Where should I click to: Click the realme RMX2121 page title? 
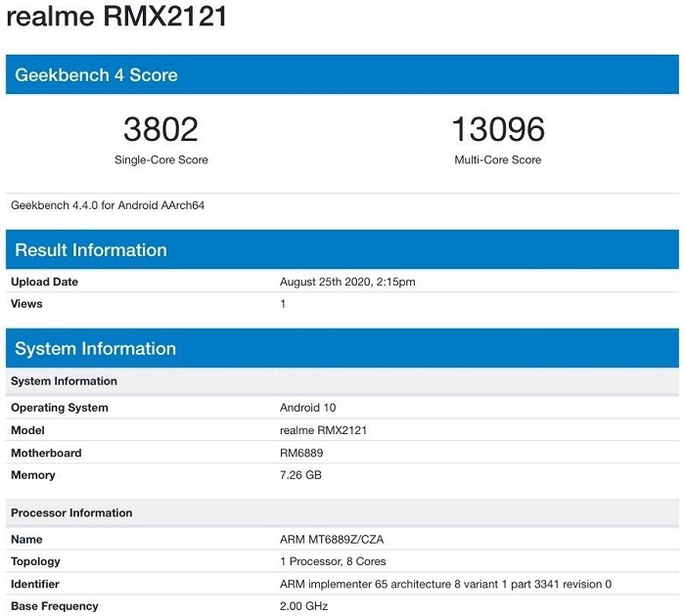tap(116, 18)
